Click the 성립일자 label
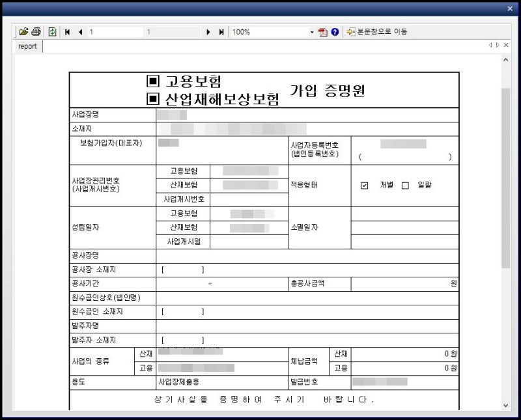This screenshot has height=420, width=521. point(85,227)
